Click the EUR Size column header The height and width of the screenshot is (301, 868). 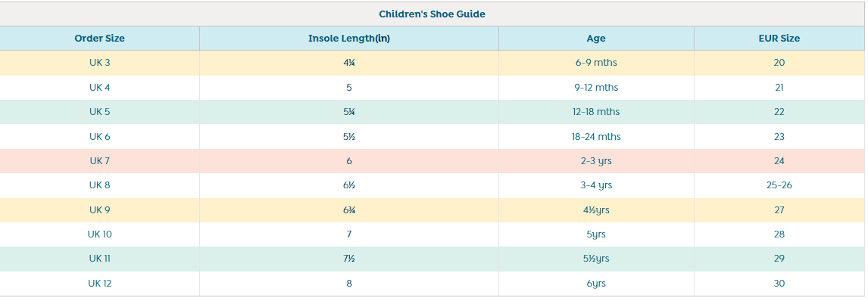pos(779,39)
